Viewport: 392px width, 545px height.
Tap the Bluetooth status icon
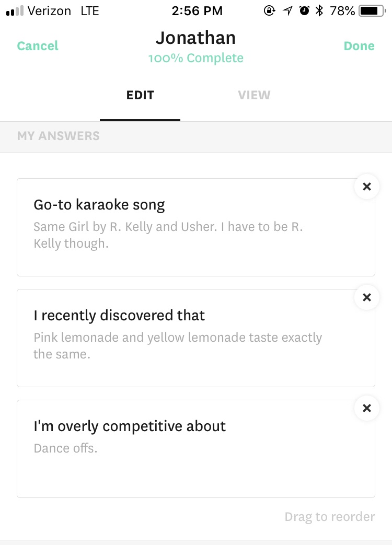tap(319, 10)
